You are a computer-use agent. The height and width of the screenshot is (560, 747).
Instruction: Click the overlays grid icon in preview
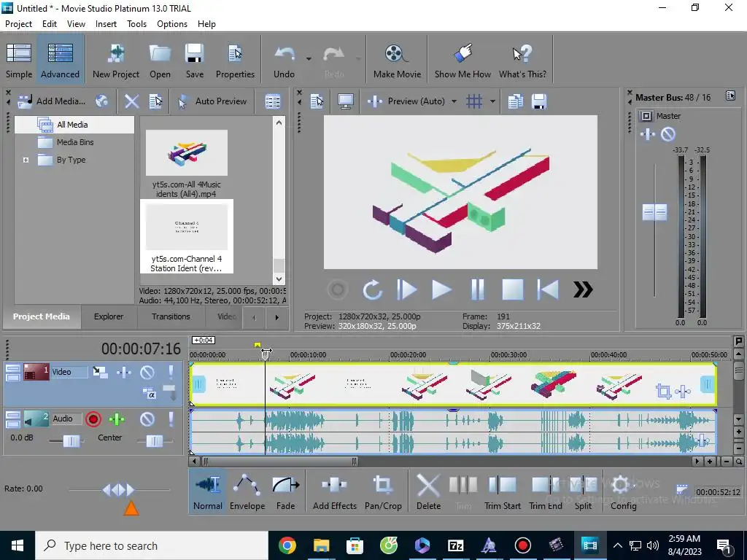tap(474, 101)
